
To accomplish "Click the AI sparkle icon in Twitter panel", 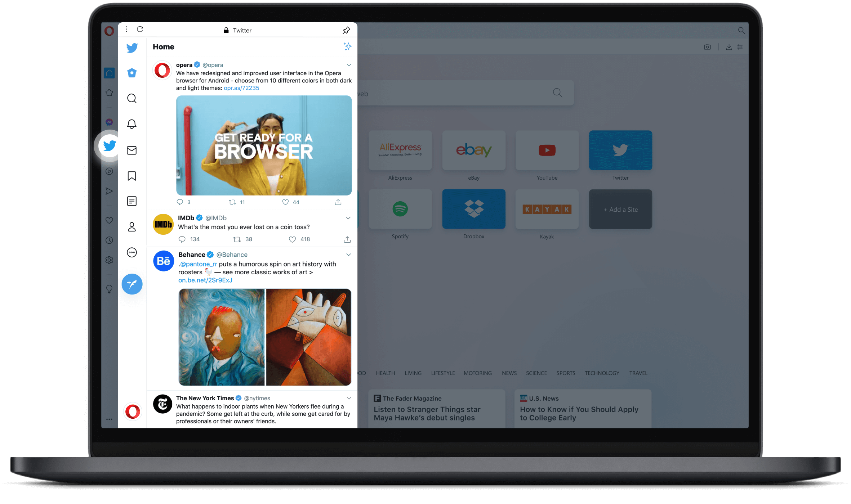I will 347,46.
